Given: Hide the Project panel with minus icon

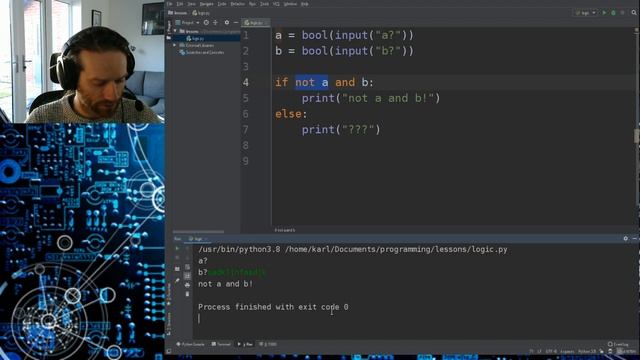Looking at the screenshot, I should tap(236, 22).
